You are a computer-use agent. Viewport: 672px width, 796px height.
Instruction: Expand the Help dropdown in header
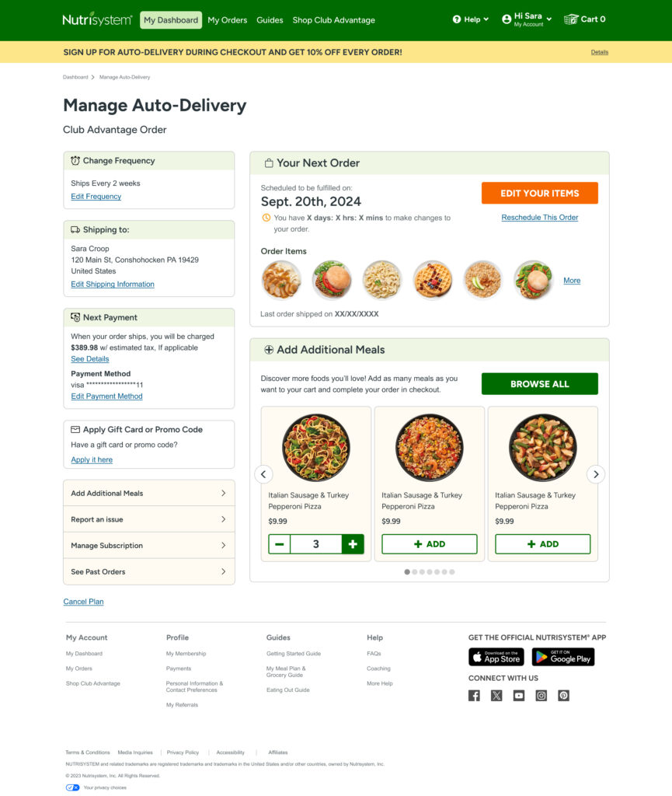click(471, 19)
